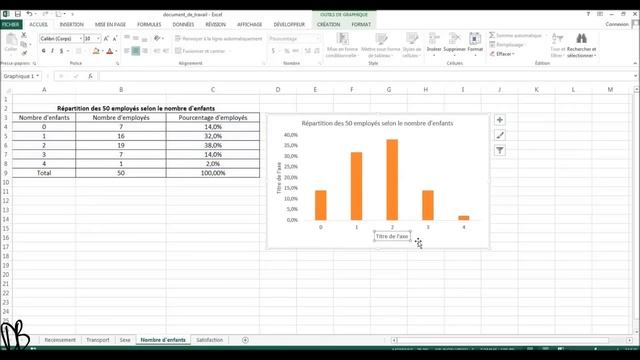Screen dimensions: 640x360
Task: Switch to the FORMULES tab
Action: pyautogui.click(x=149, y=24)
